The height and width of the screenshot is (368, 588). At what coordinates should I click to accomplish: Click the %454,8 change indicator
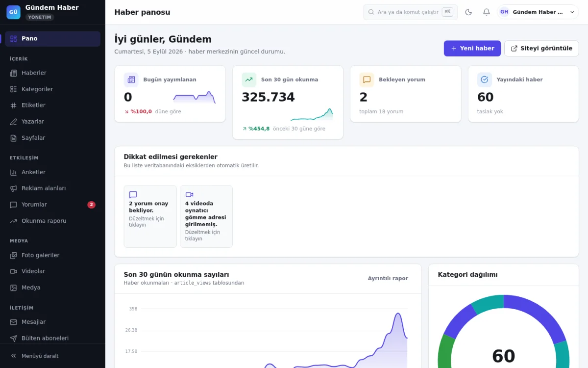click(256, 129)
